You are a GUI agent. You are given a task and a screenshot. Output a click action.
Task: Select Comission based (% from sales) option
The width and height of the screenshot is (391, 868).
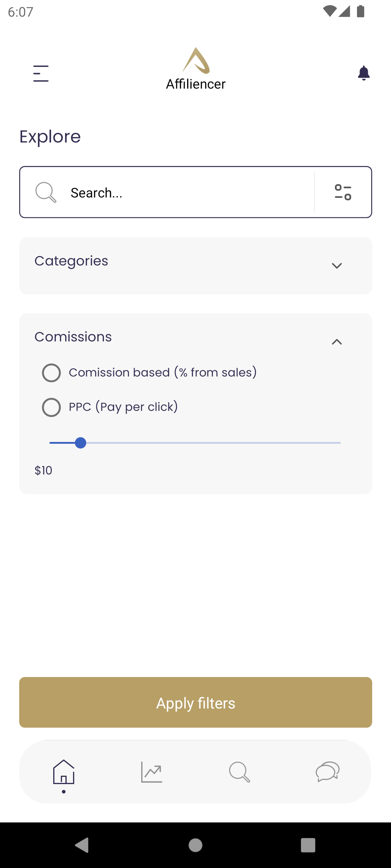(x=51, y=373)
